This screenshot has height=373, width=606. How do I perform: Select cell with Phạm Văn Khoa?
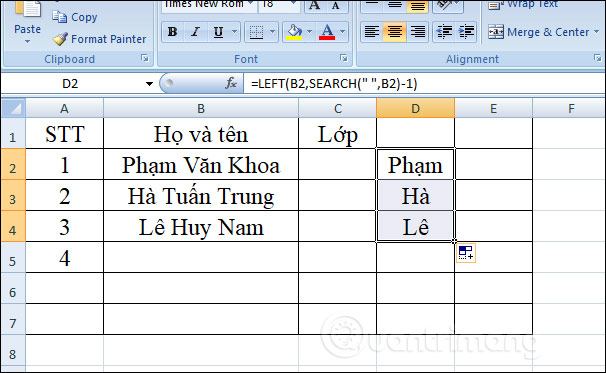201,164
